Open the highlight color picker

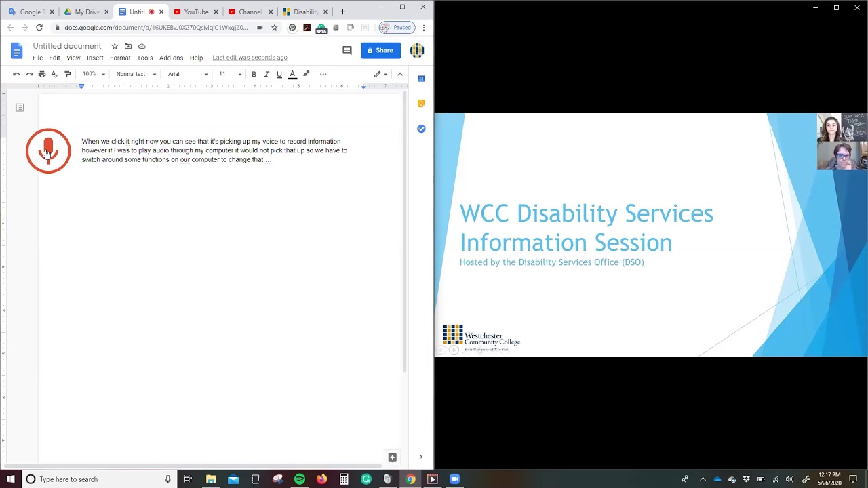click(306, 74)
